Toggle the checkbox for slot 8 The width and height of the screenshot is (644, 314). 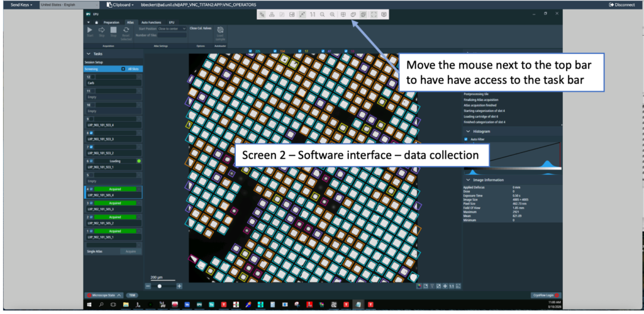[92, 133]
